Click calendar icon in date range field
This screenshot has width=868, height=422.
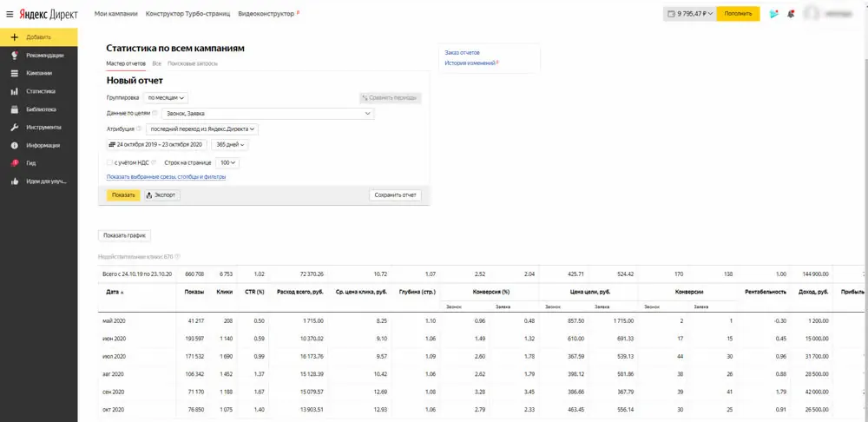click(112, 144)
